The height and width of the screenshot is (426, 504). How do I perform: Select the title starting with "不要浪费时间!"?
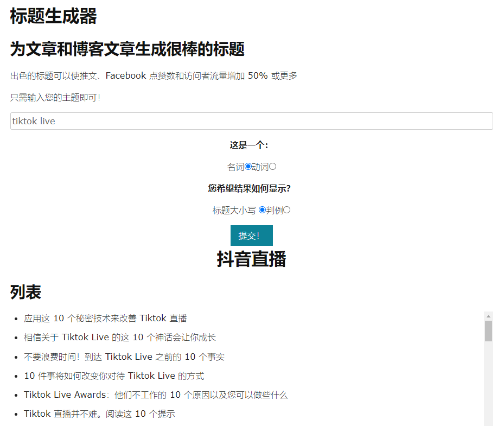pyautogui.click(x=124, y=357)
